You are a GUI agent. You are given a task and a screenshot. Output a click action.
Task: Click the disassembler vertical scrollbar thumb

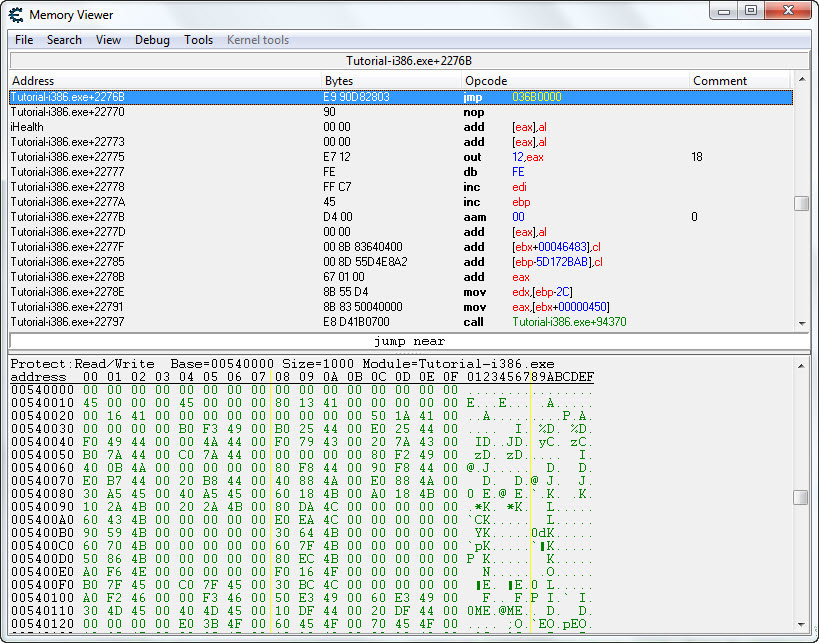point(801,203)
